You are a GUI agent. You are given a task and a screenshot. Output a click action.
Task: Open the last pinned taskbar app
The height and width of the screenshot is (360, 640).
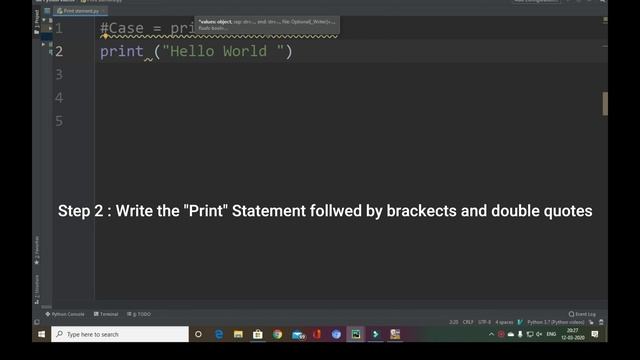[395, 334]
